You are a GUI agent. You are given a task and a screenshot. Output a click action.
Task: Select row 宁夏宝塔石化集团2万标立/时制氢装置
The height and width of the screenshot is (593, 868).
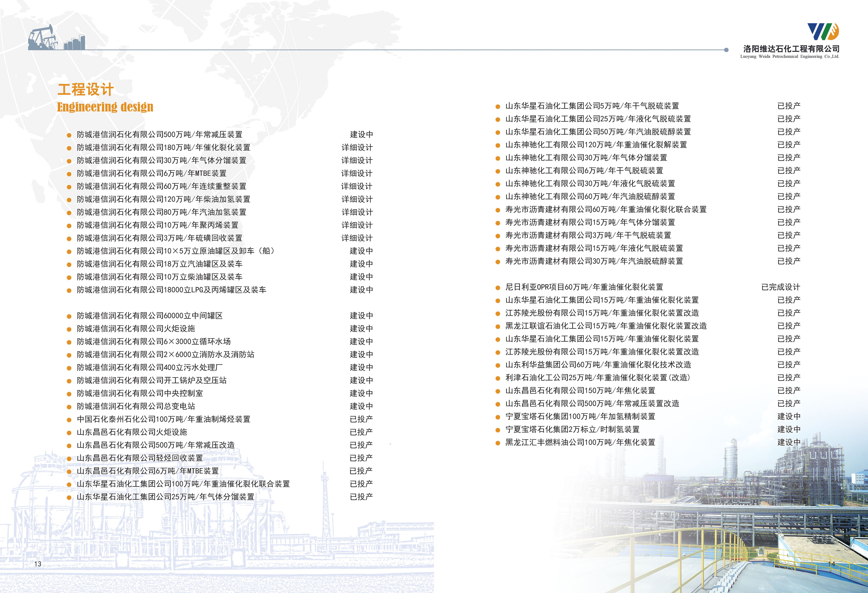pos(648,429)
